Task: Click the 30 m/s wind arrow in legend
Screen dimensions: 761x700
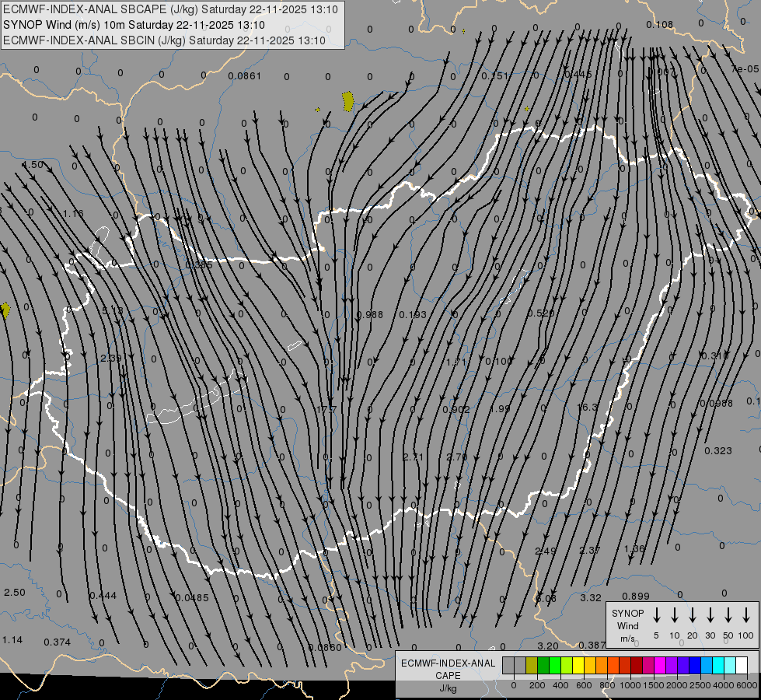Action: tap(710, 615)
